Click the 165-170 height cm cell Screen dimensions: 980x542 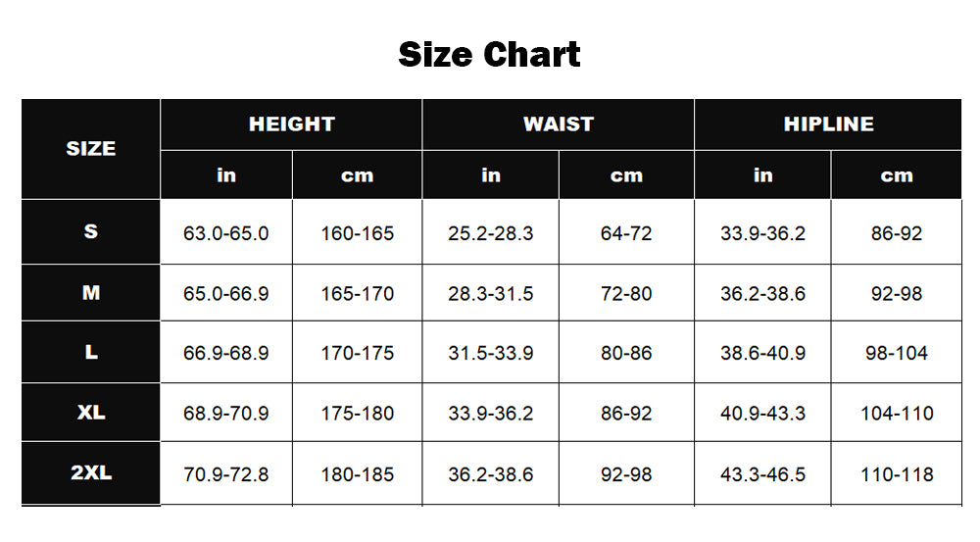[358, 293]
